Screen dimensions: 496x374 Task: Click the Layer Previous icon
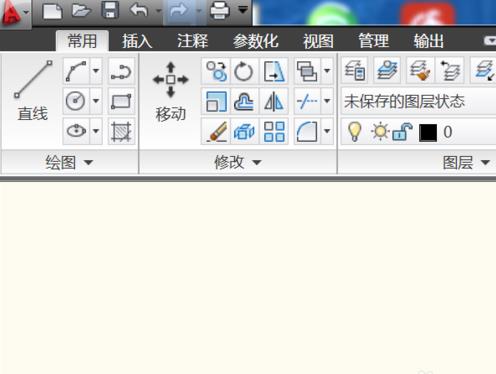click(x=451, y=70)
